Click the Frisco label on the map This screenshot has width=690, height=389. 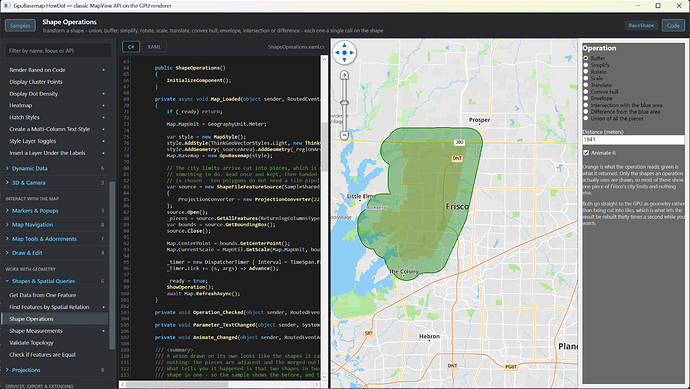point(457,206)
